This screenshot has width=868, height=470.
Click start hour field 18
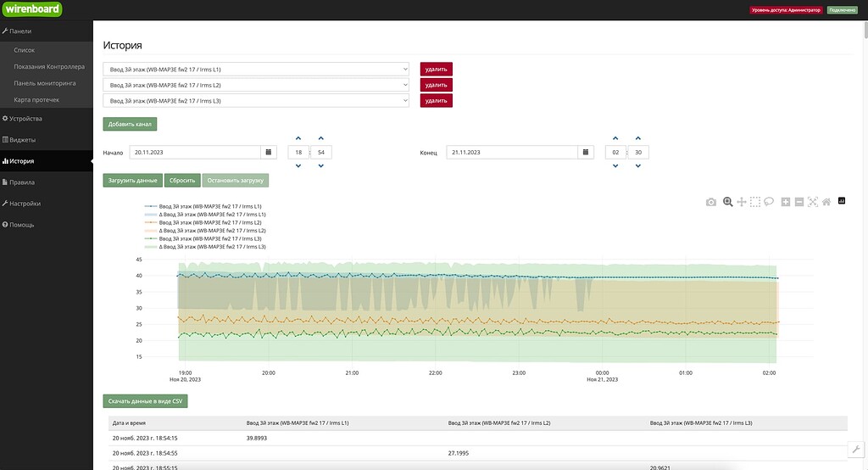point(298,152)
